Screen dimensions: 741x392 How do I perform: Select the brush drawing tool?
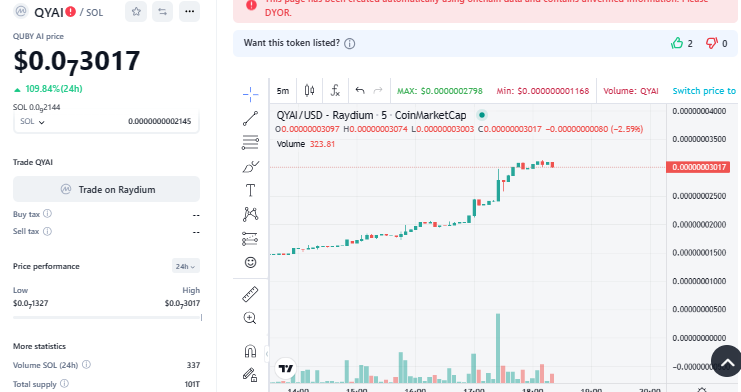(250, 166)
